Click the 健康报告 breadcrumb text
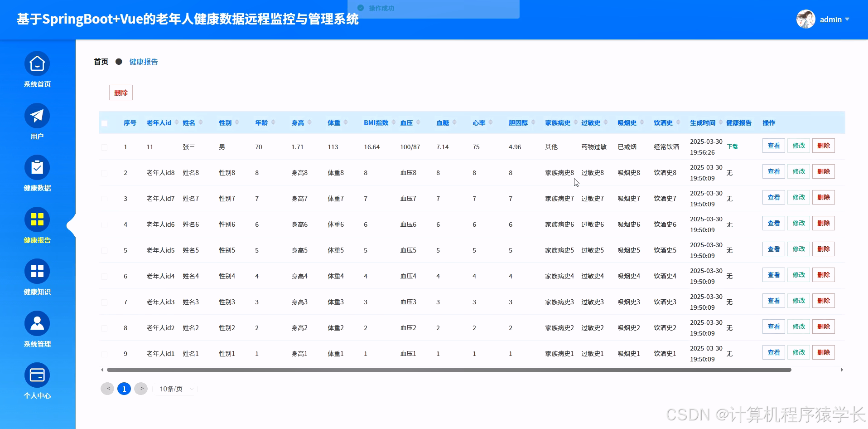The height and width of the screenshot is (429, 868). (144, 62)
